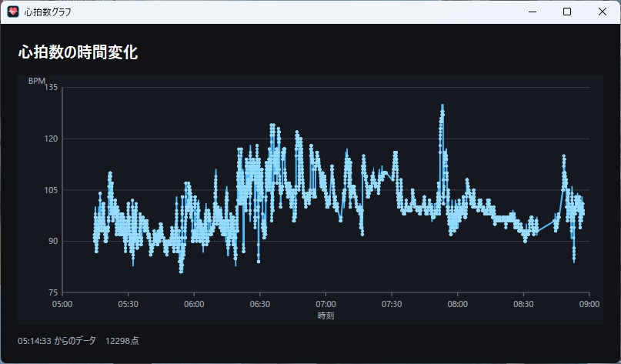Click the 105 y-axis label
621x364 pixels.
coord(51,190)
